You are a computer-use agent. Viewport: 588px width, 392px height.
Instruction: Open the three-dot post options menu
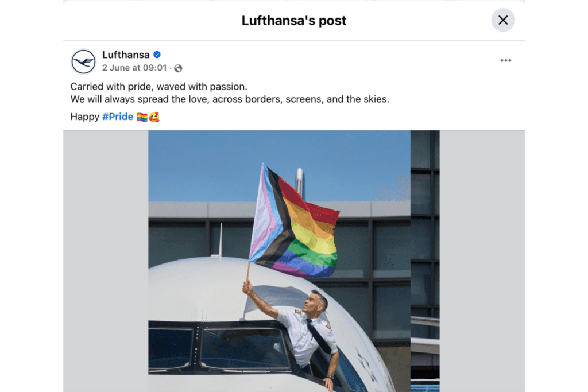[x=505, y=60]
